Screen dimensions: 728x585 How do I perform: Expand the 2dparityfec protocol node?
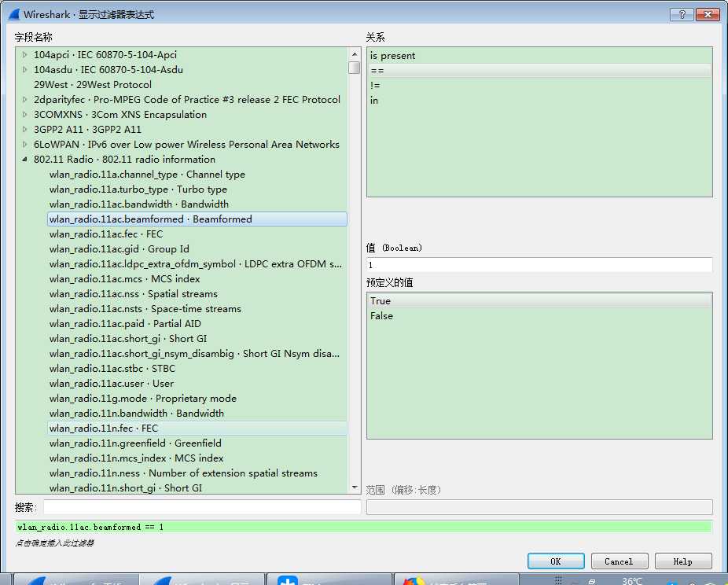point(24,99)
